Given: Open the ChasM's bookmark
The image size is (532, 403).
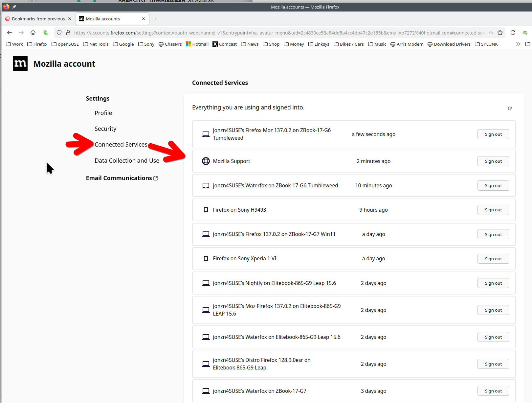Looking at the screenshot, I should (170, 44).
